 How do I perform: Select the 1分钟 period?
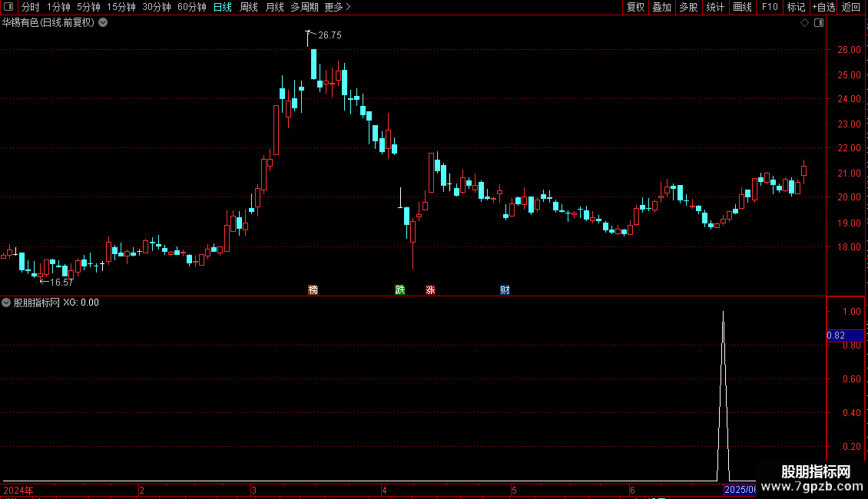pos(58,7)
